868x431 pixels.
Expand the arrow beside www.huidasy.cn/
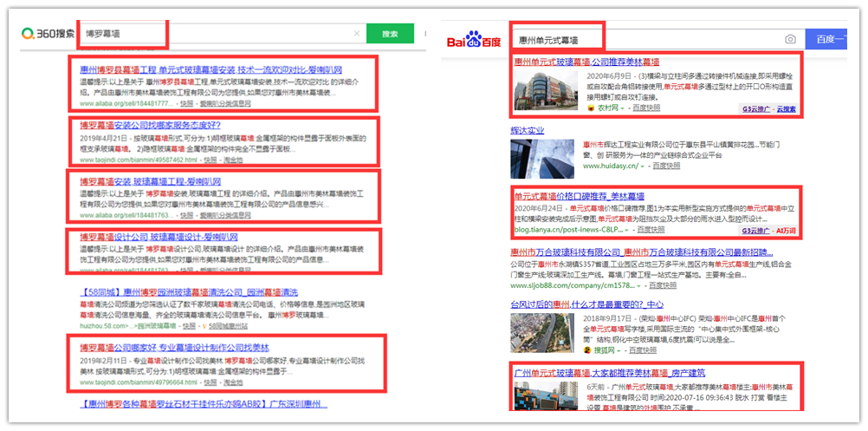643,166
